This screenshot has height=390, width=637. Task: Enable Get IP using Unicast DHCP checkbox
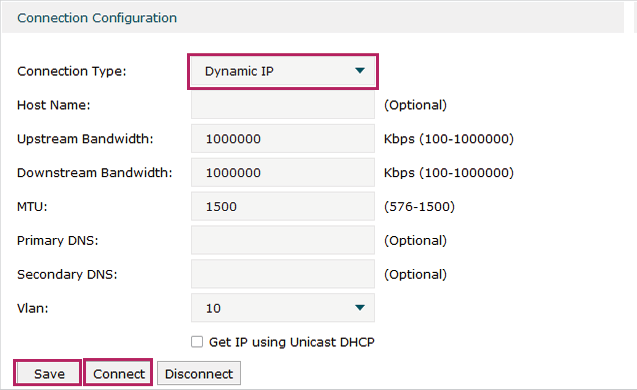point(197,342)
